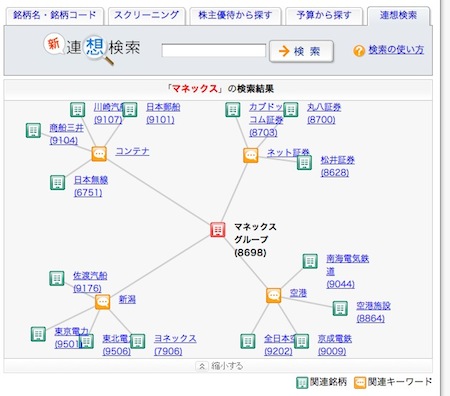This screenshot has width=450, height=396.
Task: Open the 川崎汽船 (9107) stock link
Action: [108, 113]
